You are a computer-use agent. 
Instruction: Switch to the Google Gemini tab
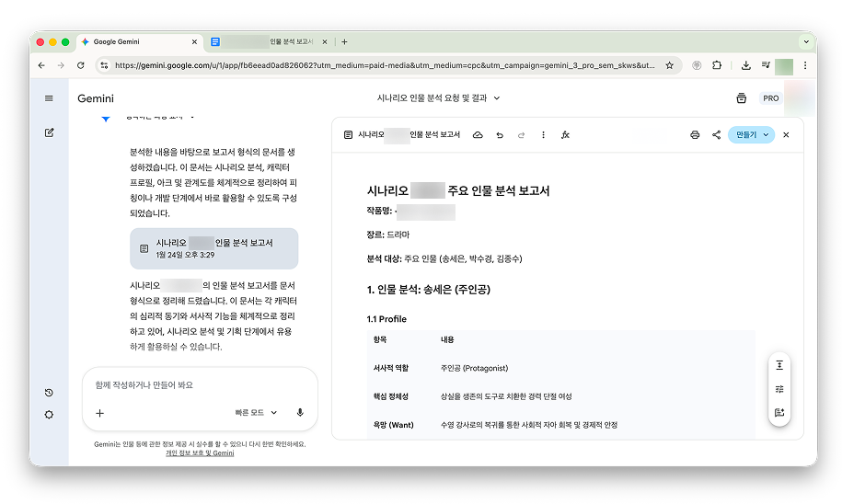click(x=139, y=42)
